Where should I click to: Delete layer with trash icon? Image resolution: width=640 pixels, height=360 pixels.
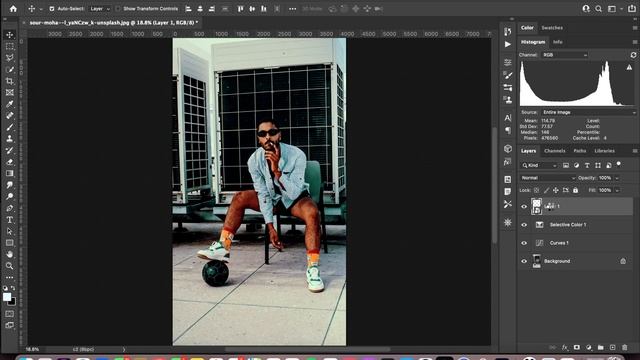[x=624, y=347]
